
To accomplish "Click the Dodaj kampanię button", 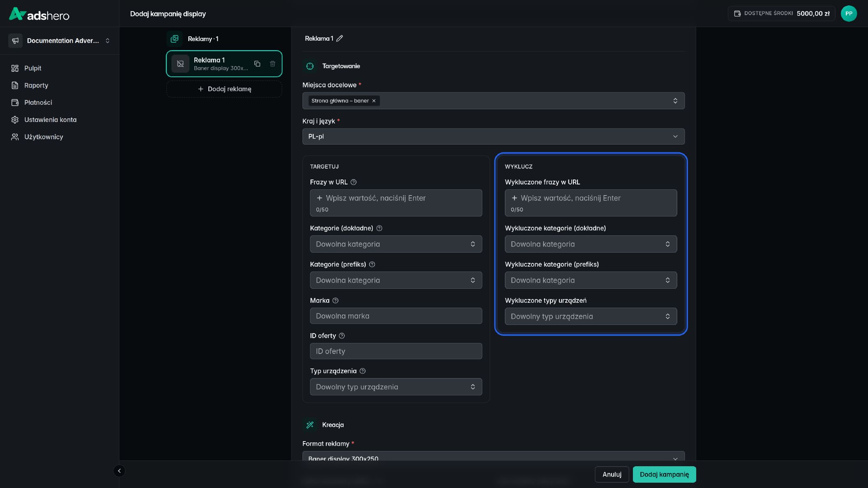I will click(x=664, y=474).
